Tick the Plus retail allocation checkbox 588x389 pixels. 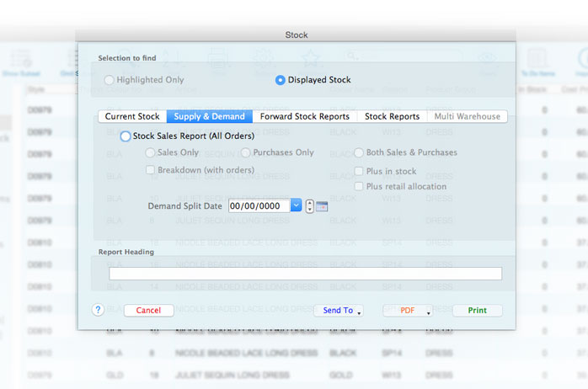[x=359, y=186]
